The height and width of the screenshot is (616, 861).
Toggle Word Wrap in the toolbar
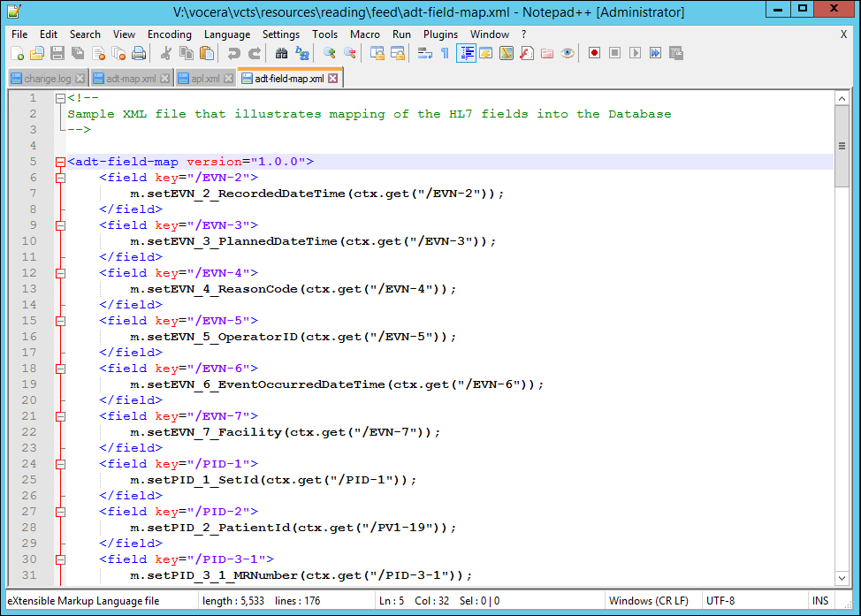pos(424,53)
